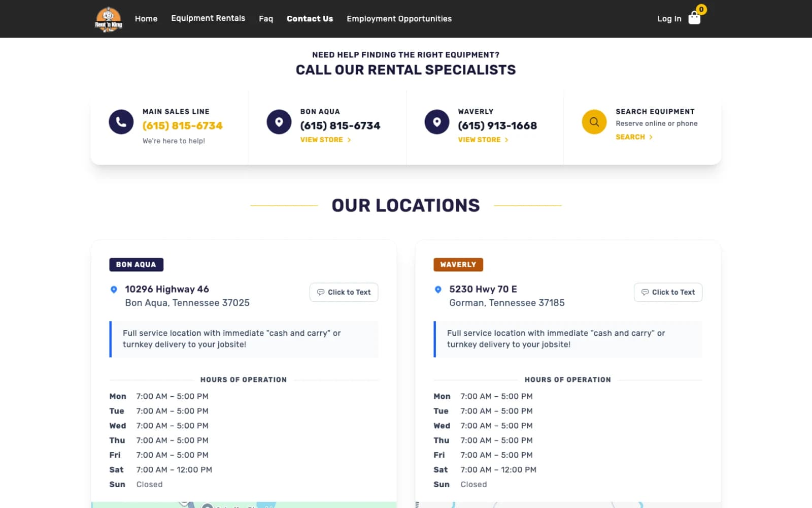Screen dimensions: 812x508
Task: Click the Bon Aqua location pin icon
Action: coord(279,122)
